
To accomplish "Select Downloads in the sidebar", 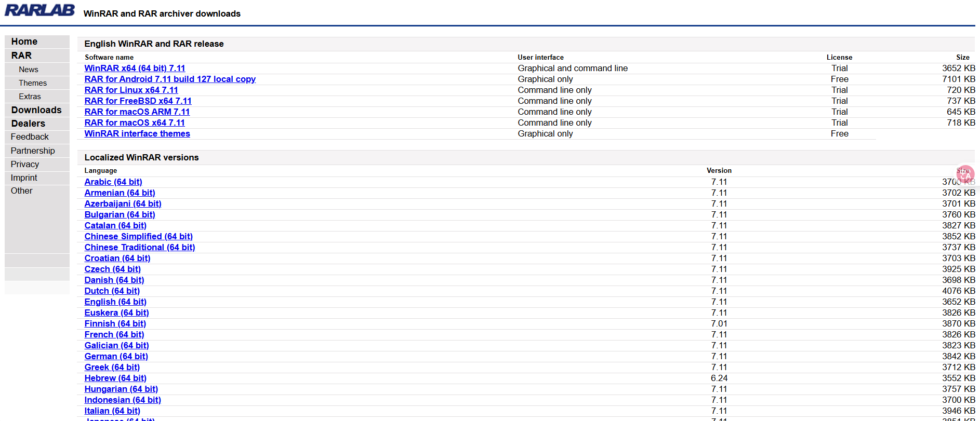I will [x=36, y=110].
